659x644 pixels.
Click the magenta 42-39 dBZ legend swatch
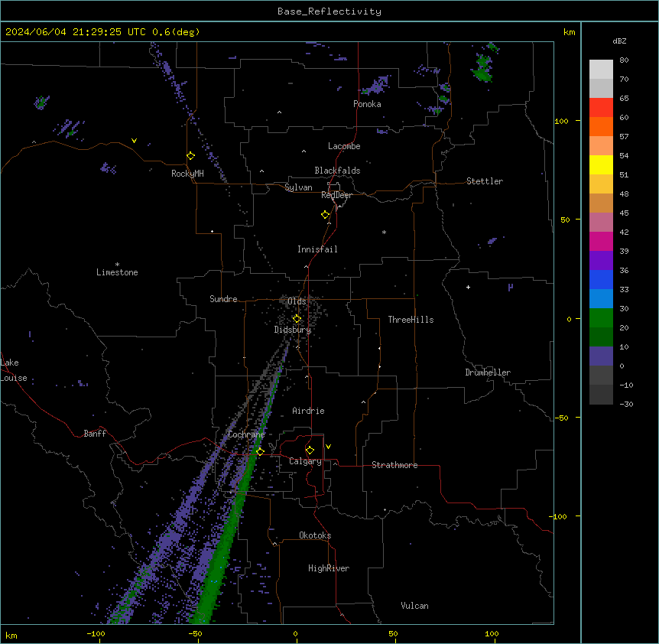pyautogui.click(x=601, y=241)
